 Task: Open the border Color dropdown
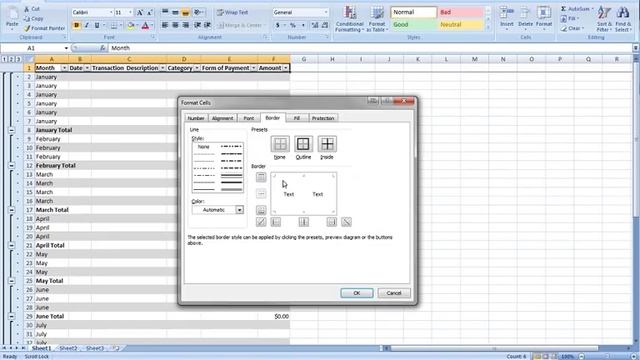(240, 210)
